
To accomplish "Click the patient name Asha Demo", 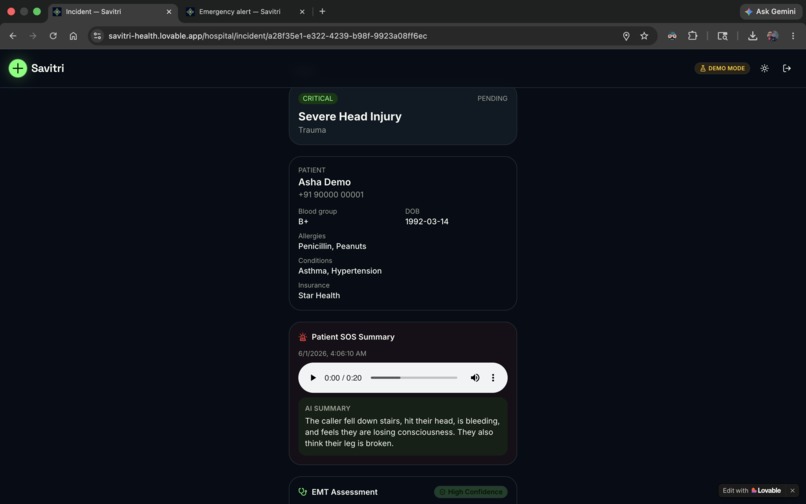I will coord(324,182).
